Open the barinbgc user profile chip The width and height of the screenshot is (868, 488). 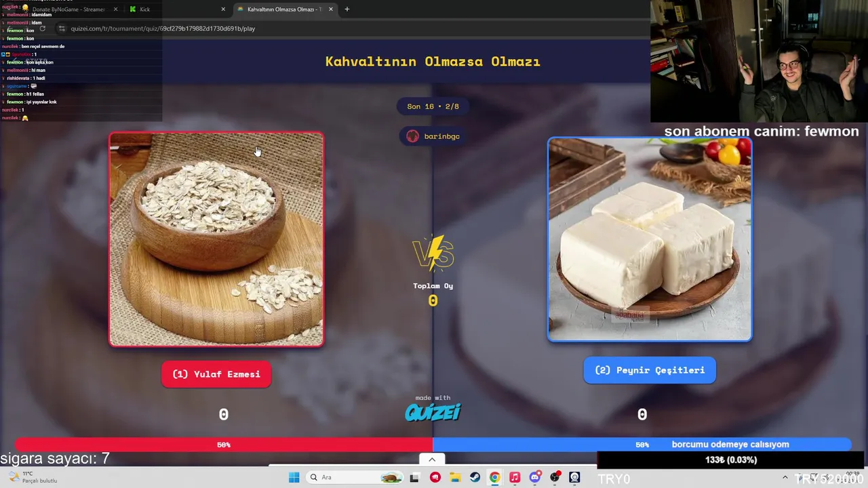coord(433,136)
